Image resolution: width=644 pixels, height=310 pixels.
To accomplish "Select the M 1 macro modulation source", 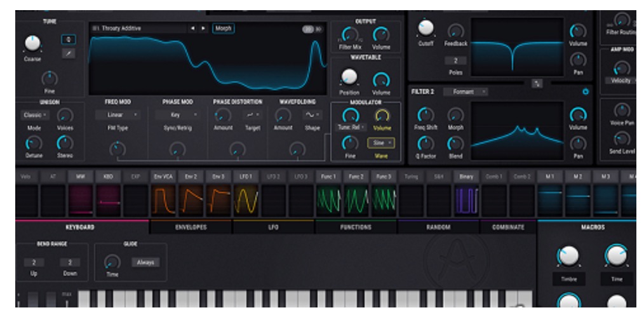I will pyautogui.click(x=549, y=177).
